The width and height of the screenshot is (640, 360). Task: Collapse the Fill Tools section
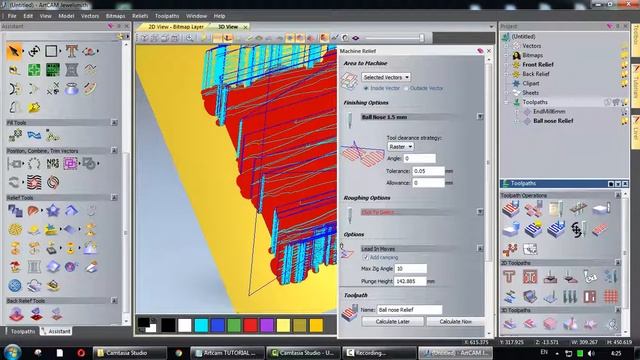click(114, 122)
